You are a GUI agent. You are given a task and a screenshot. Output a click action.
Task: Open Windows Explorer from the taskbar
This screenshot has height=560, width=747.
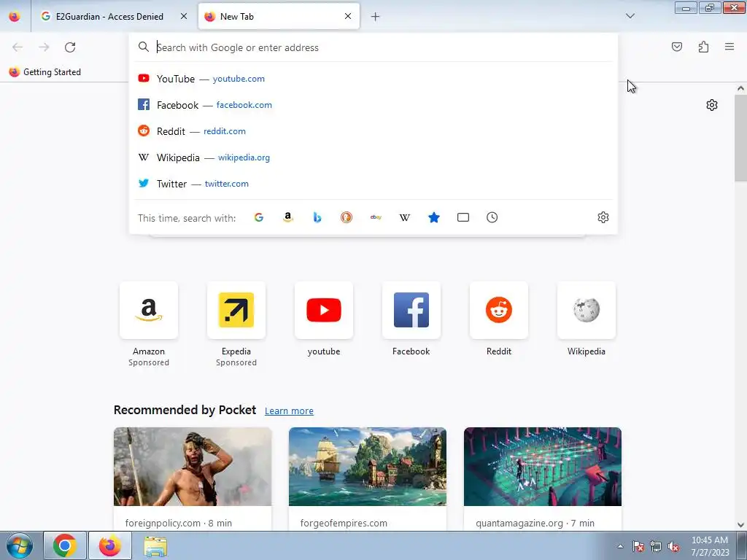(155, 545)
